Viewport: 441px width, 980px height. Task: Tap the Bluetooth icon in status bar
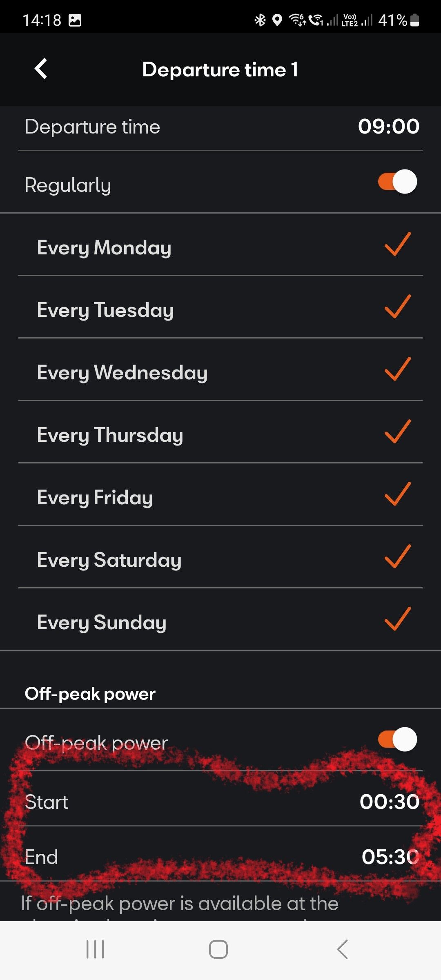(260, 20)
